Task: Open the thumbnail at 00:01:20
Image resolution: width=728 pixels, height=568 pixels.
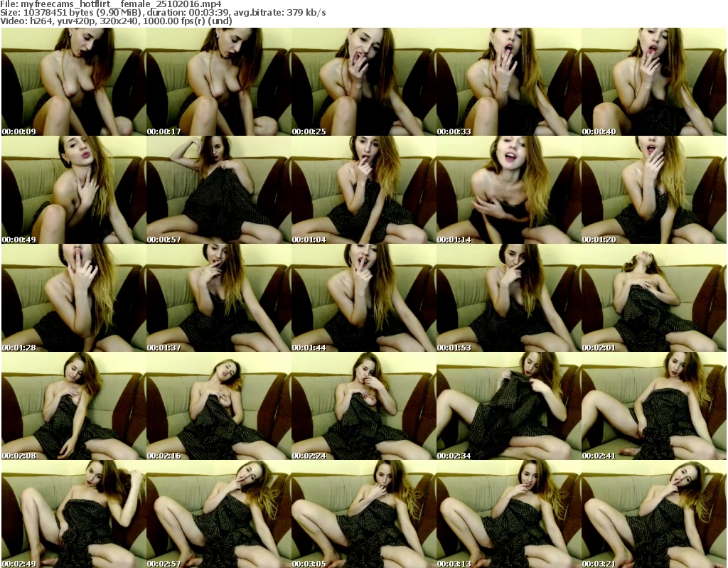Action: point(653,191)
